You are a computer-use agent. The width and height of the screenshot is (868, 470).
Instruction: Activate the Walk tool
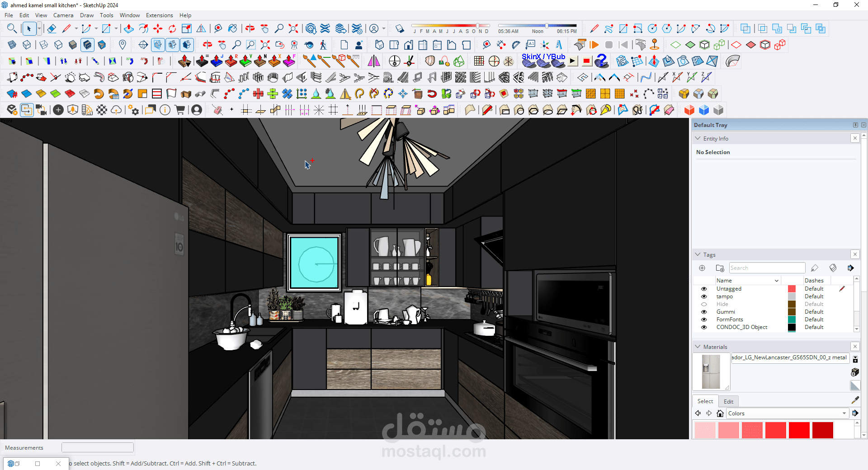(x=323, y=45)
